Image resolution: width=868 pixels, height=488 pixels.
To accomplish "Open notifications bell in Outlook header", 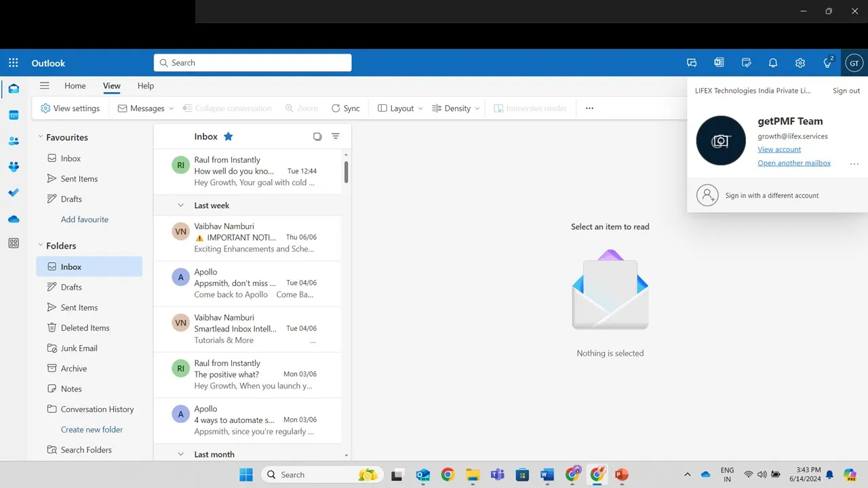I will pyautogui.click(x=773, y=63).
